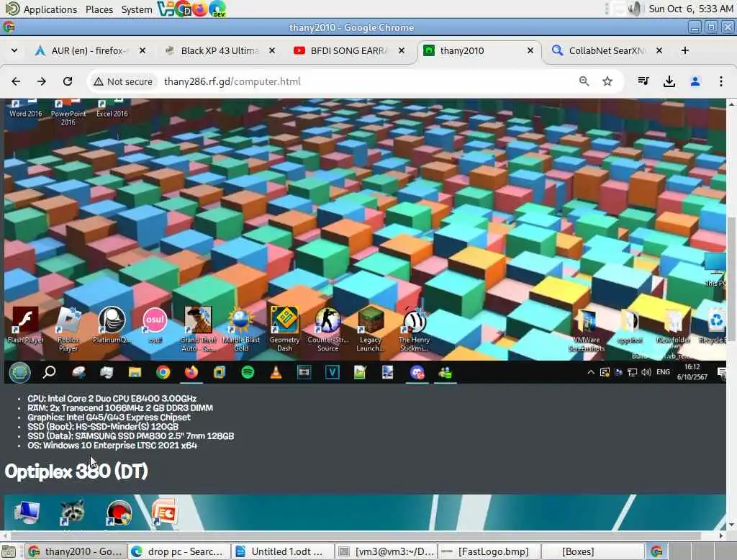Launch the VS-style launcher in top panel
The width and height of the screenshot is (737, 560).
pos(165,9)
